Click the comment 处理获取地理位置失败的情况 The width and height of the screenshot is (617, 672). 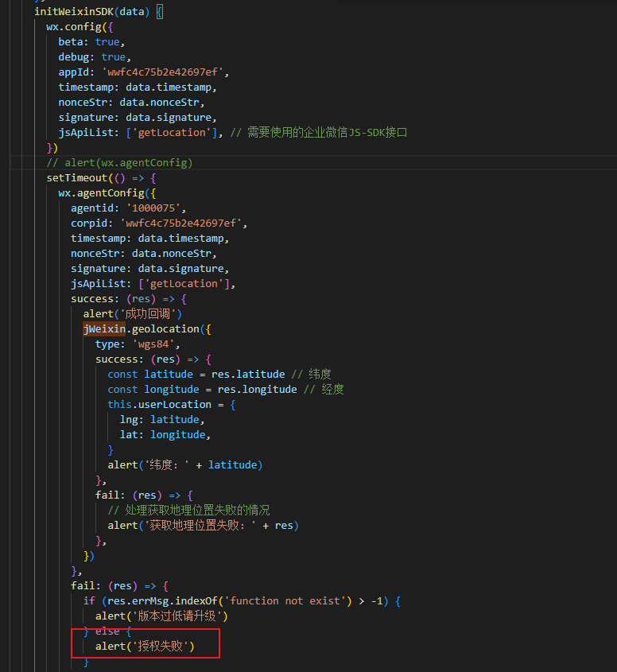point(188,511)
